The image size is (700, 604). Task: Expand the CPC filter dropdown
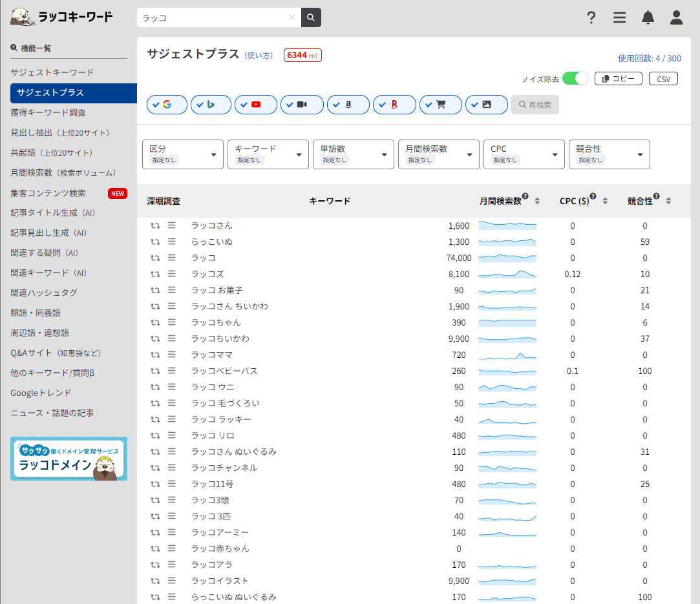[x=524, y=154]
